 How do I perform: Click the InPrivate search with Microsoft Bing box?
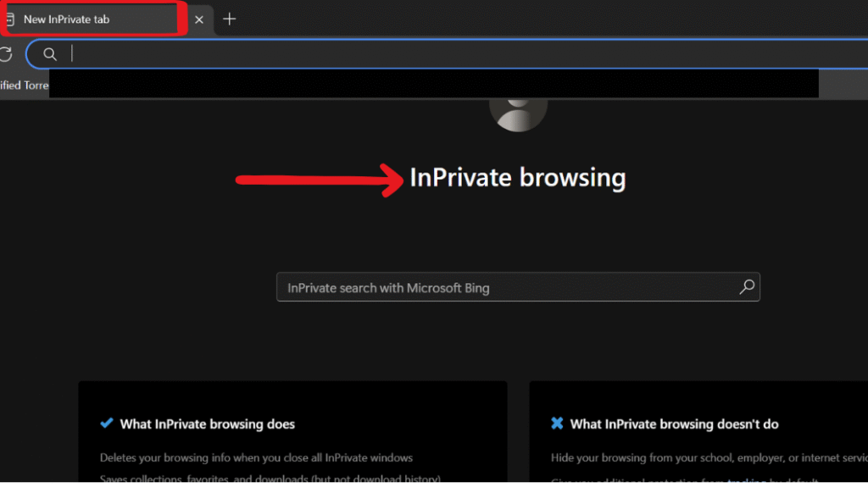(x=518, y=287)
